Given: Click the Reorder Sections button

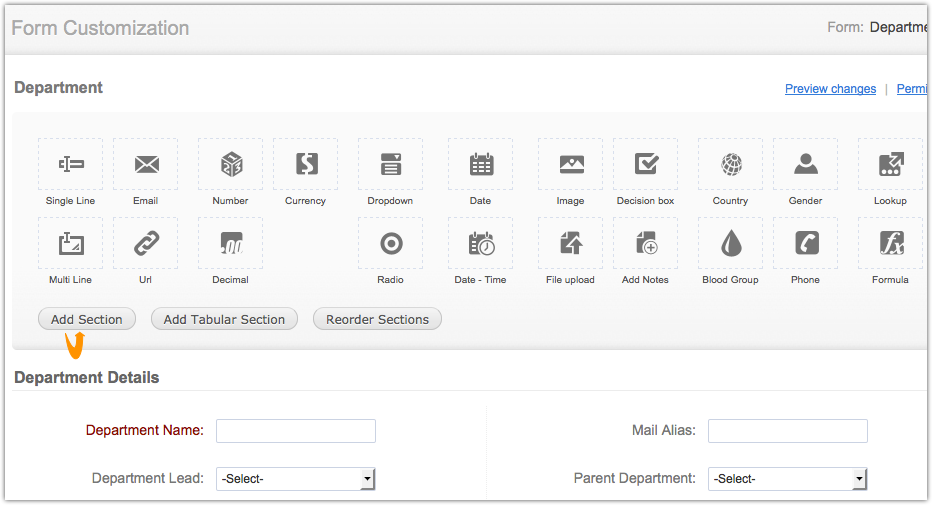Looking at the screenshot, I should pyautogui.click(x=377, y=319).
